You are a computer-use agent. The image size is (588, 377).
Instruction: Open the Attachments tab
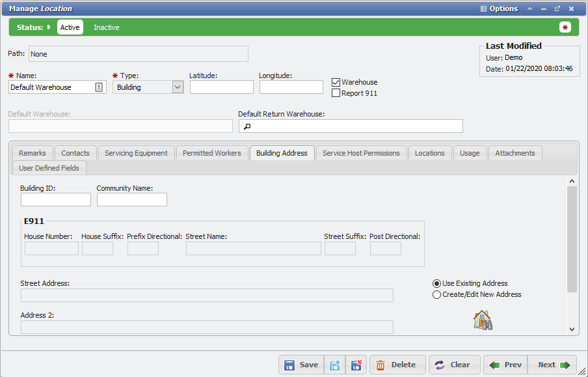pyautogui.click(x=514, y=153)
